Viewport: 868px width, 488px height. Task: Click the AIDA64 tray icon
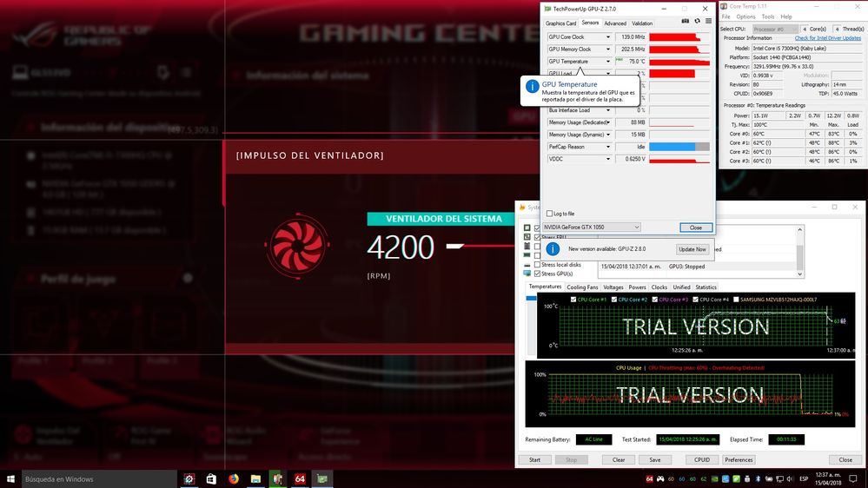point(649,478)
